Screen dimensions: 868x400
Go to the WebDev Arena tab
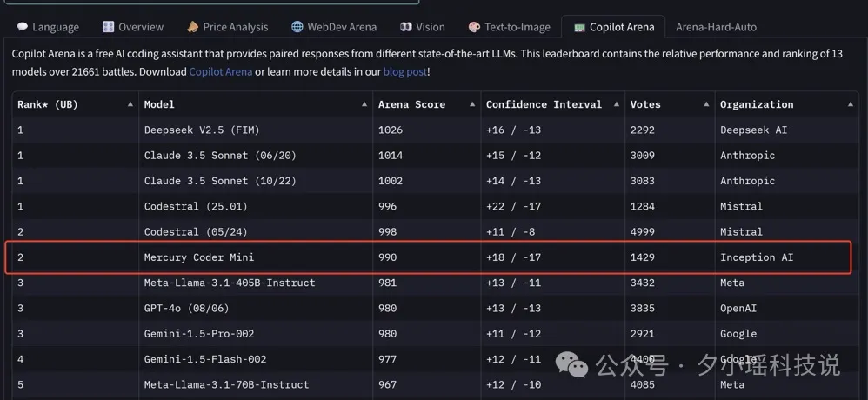[x=334, y=27]
